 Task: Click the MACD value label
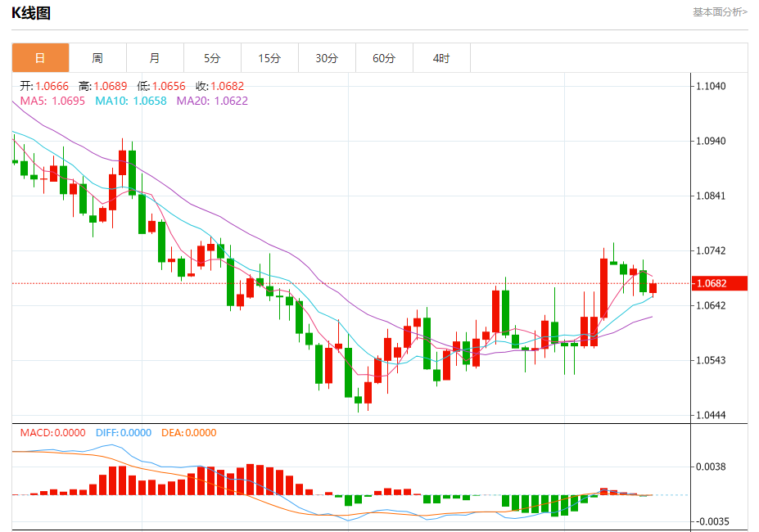point(52,433)
